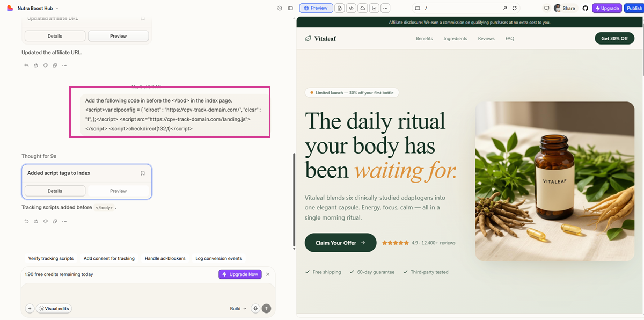Bookmark the 'Added script tags to index' card

pos(143,173)
